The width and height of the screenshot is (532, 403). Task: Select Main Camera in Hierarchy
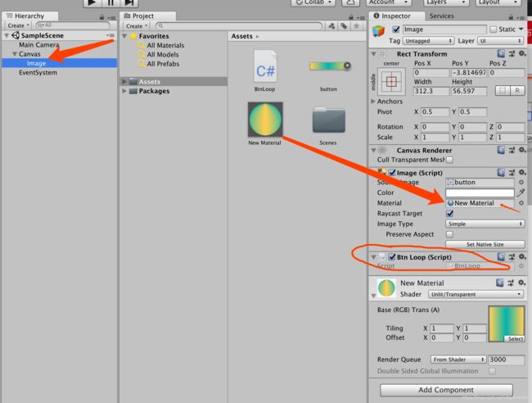(x=39, y=45)
